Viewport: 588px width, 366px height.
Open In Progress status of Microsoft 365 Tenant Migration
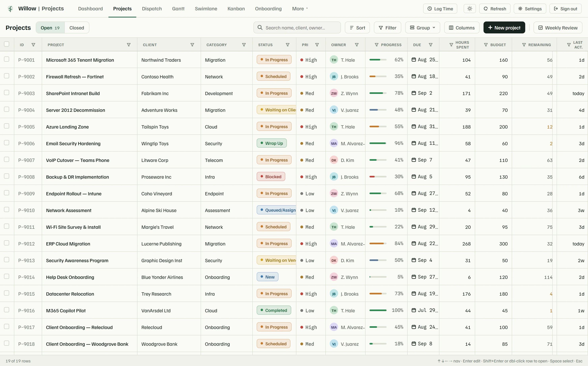[274, 60]
